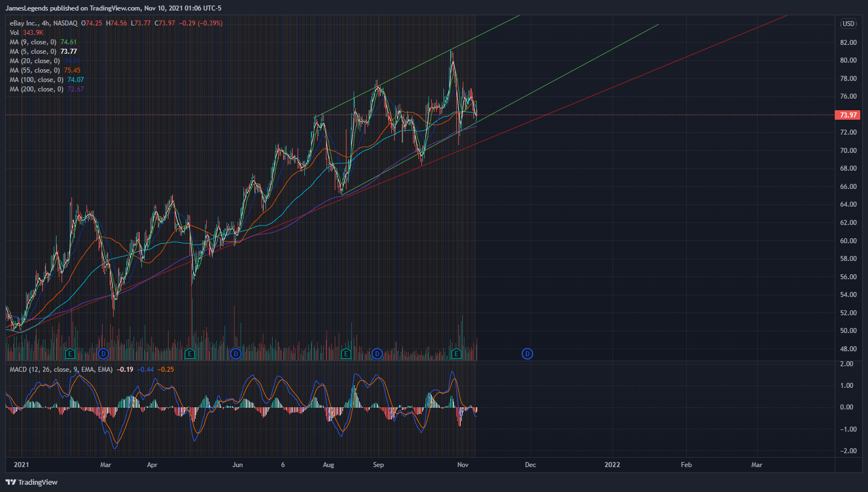Click the TradingView.com text in header
The height and width of the screenshot is (492, 868).
(115, 8)
